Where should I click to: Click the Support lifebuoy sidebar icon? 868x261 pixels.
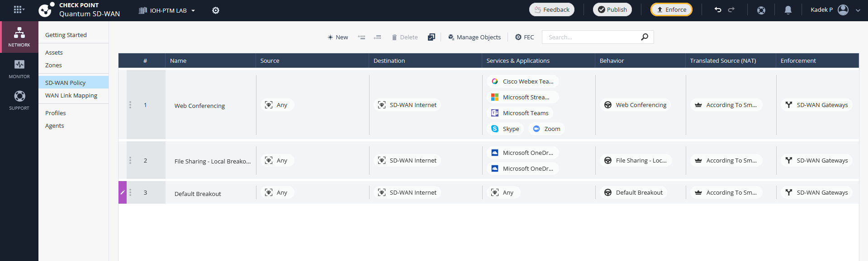19,100
